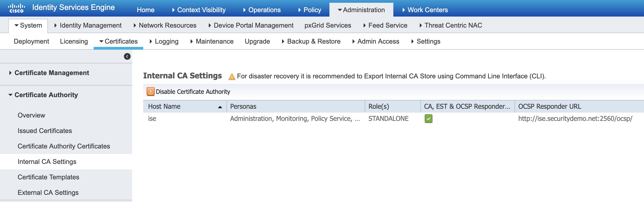Click Disable Certificate Authority button
This screenshot has height=202, width=644.
coord(188,92)
